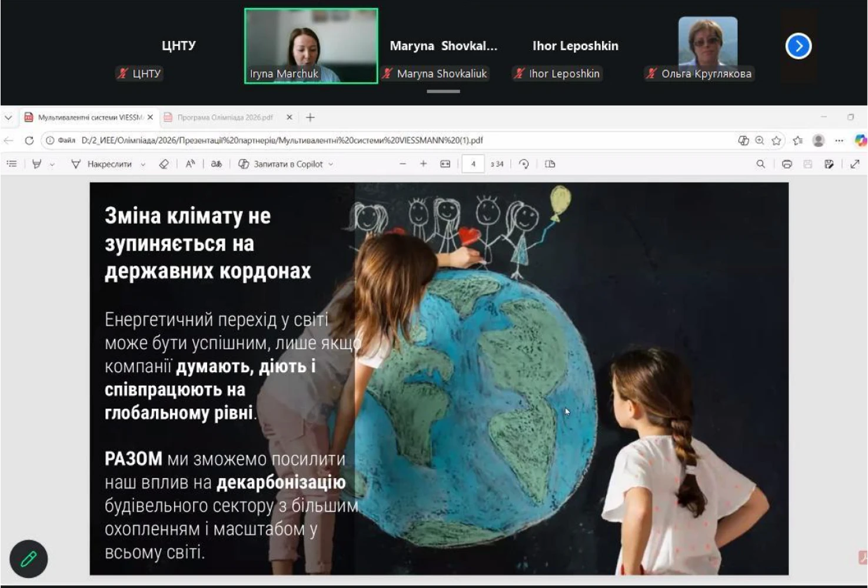Add this page to favorites star

tap(776, 141)
